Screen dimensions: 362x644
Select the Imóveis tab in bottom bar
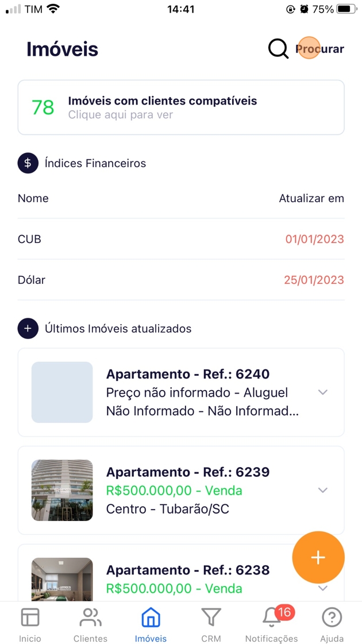pyautogui.click(x=151, y=624)
